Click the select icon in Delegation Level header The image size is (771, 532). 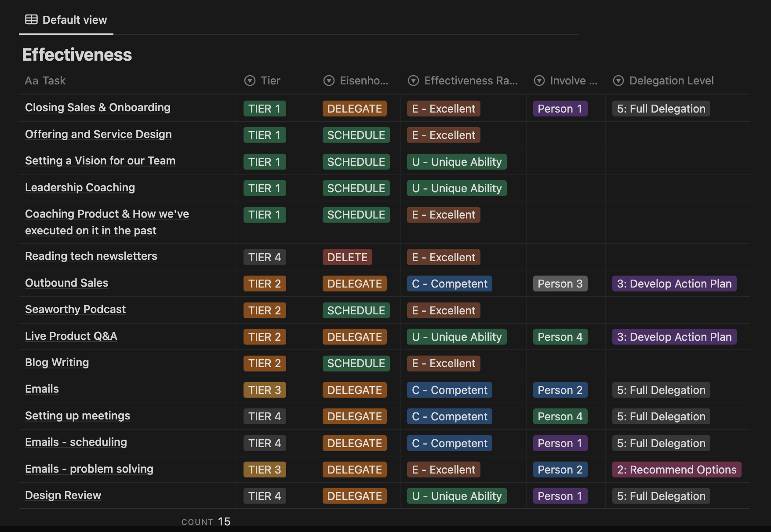pos(618,81)
